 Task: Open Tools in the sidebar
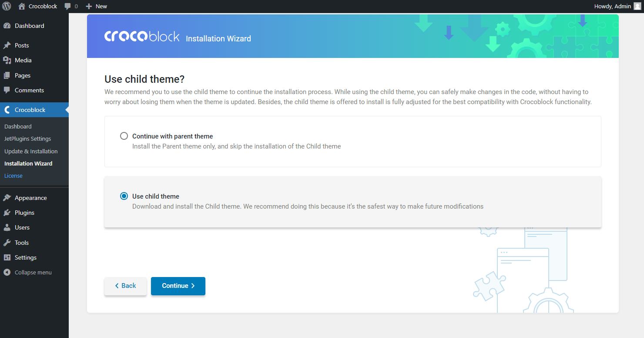pos(34,243)
